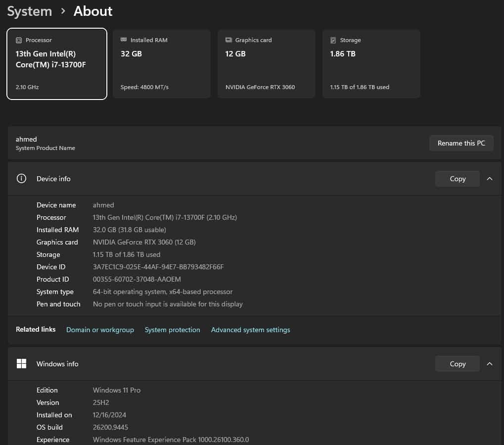Go back to System breadcrumb

[30, 11]
